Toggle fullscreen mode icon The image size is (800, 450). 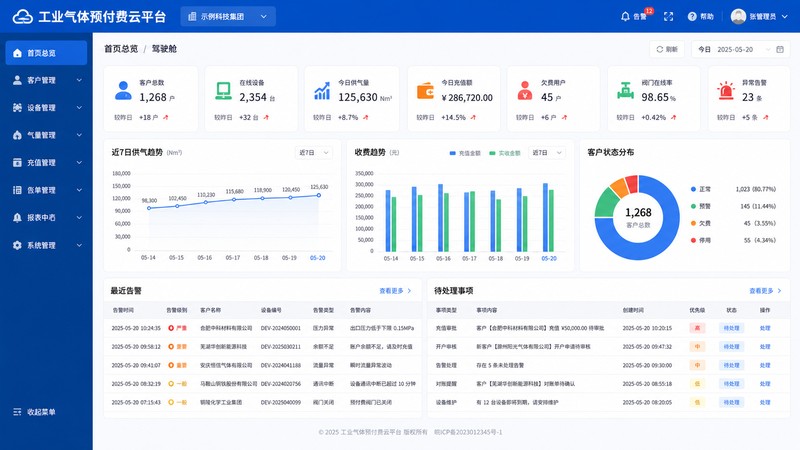(x=668, y=17)
